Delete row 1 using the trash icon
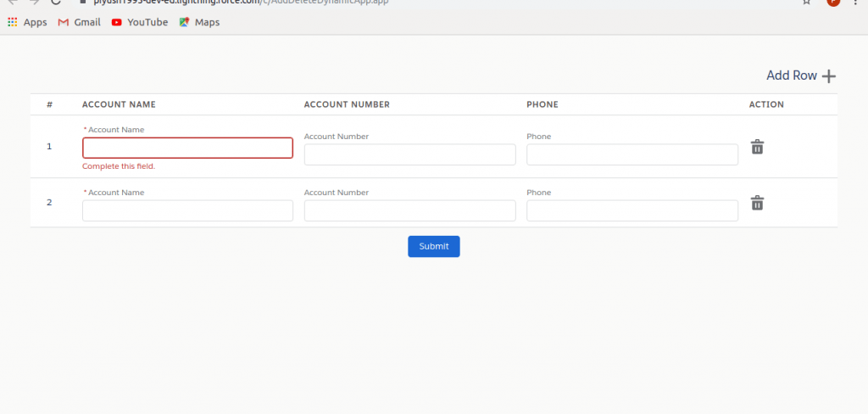This screenshot has width=868, height=414. tap(757, 147)
